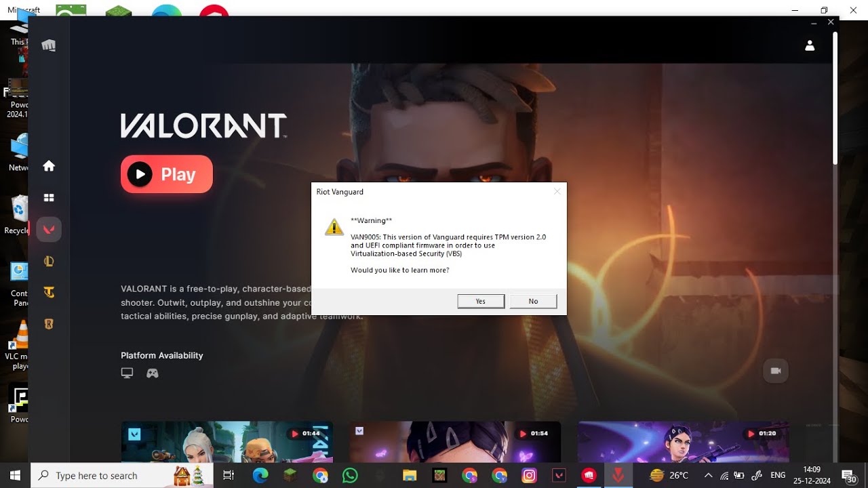Click the '**Warning**' text in dialog
Viewport: 868px width, 488px height.
point(372,220)
